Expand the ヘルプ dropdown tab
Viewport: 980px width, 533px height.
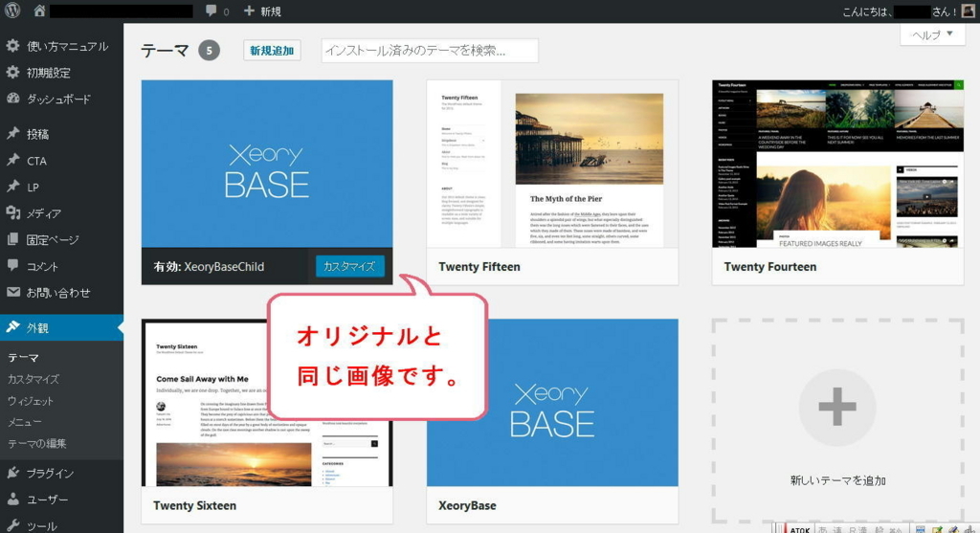[x=932, y=34]
